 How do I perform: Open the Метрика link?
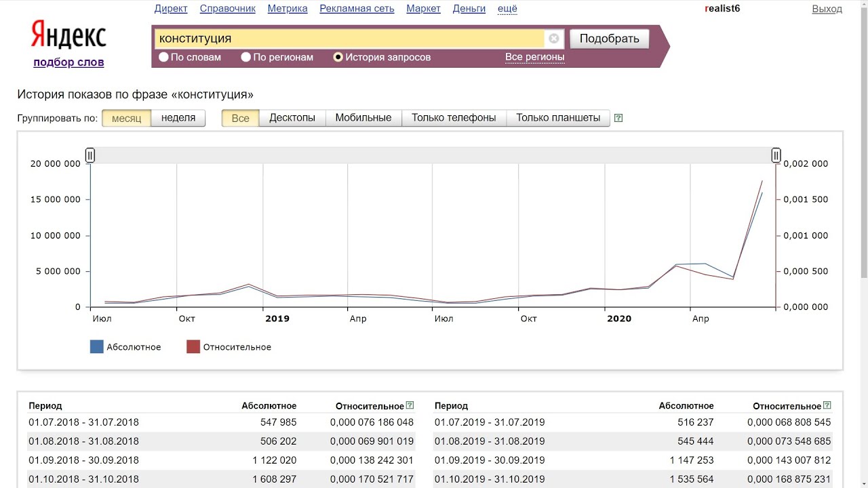(288, 9)
